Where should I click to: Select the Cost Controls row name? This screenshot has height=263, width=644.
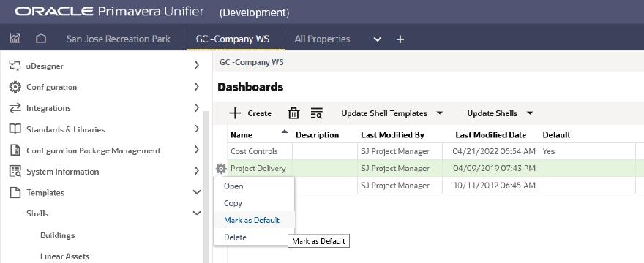254,151
